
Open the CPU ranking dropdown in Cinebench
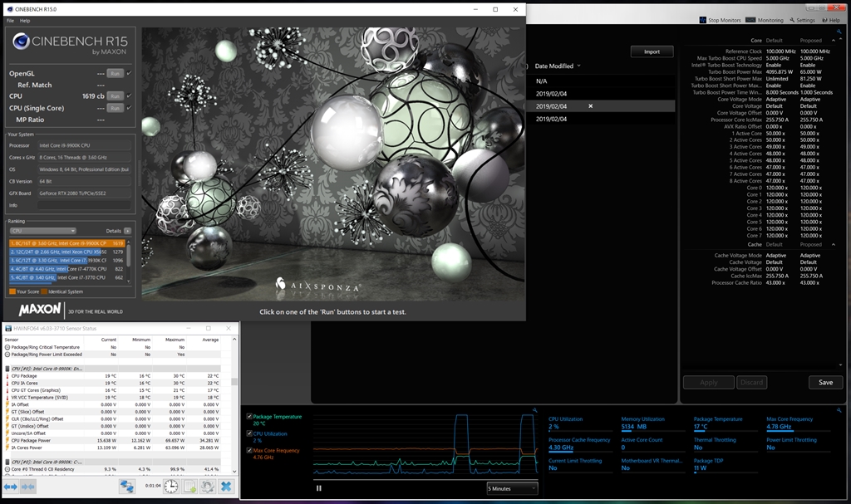pos(42,231)
